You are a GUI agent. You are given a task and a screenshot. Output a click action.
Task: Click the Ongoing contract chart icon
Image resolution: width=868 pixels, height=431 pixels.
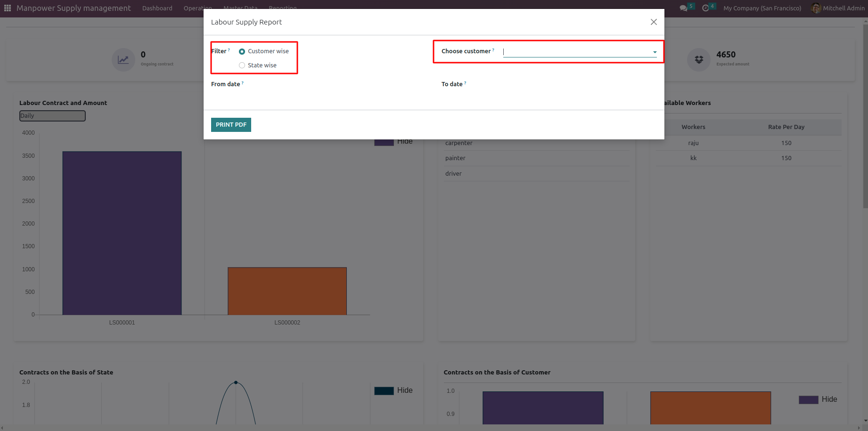pos(123,60)
